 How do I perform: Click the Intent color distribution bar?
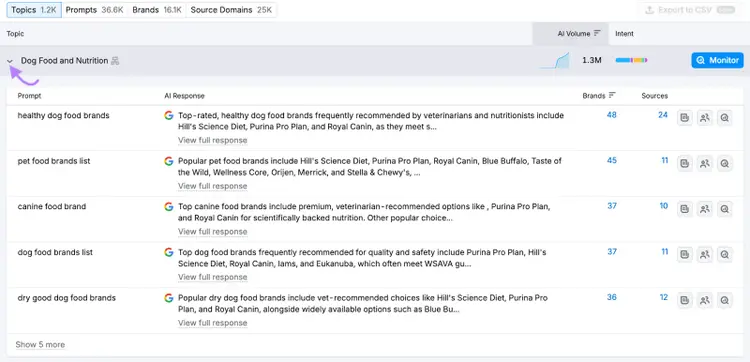tap(631, 60)
